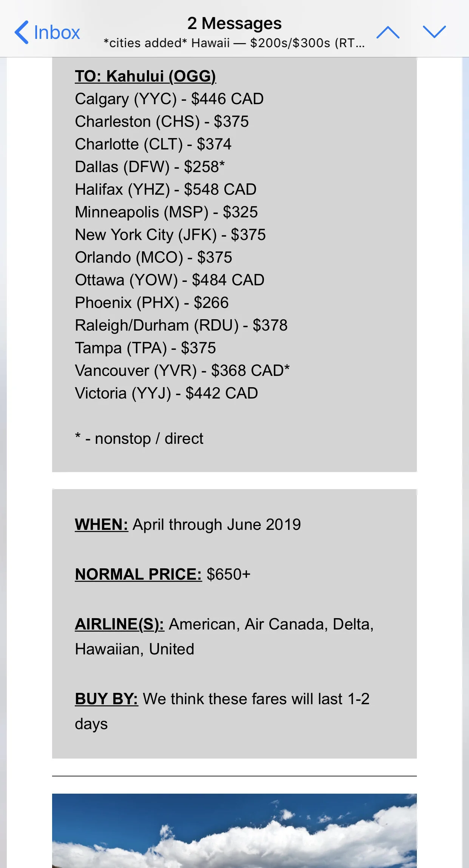The width and height of the screenshot is (469, 868).
Task: Tap the 'AIRLINE(S):' label
Action: (x=119, y=624)
